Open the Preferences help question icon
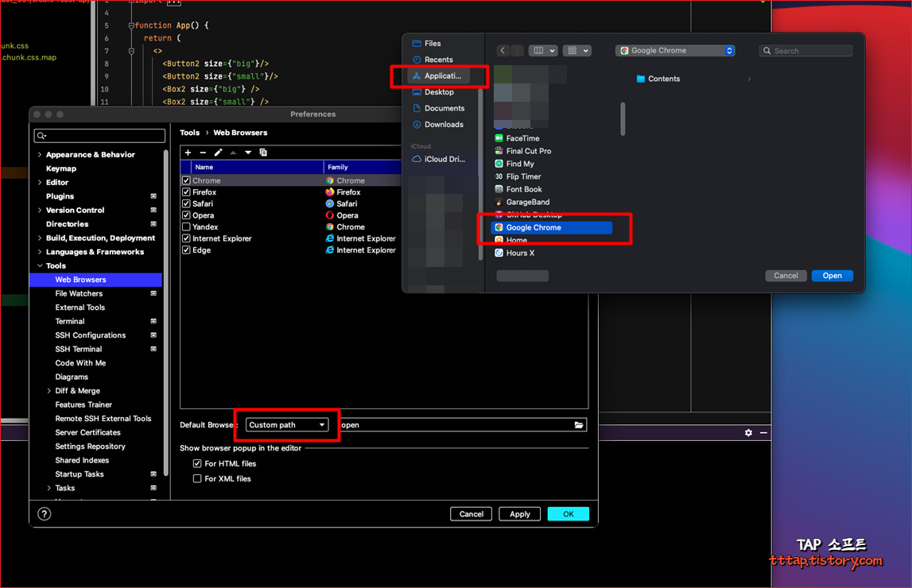Screen dimensions: 912x588 click(45, 513)
